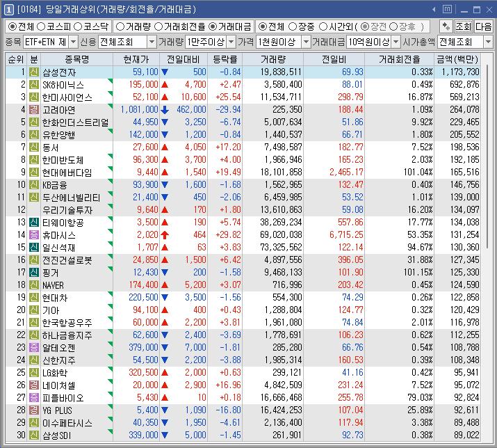Click the memo icon in title bar
497x448 pixels.
click(447, 9)
